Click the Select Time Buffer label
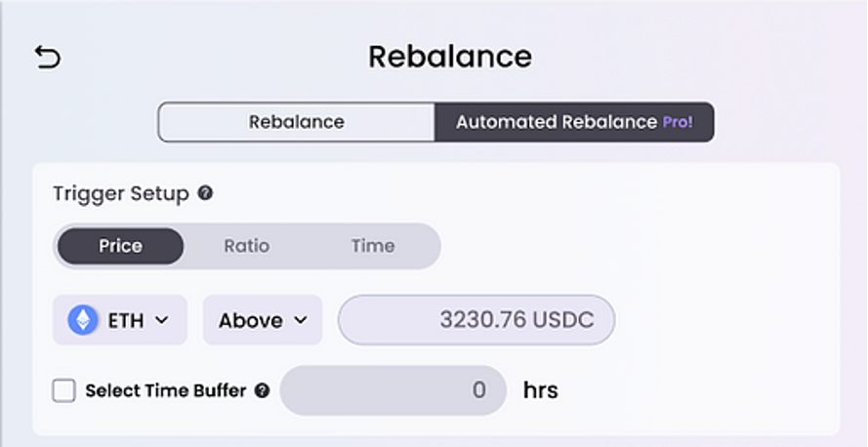 click(166, 390)
